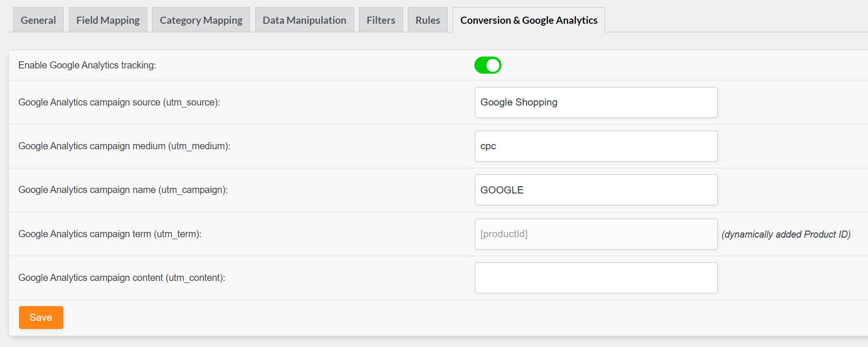The image size is (868, 347).
Task: Click the 'Enable Google Analytics tracking' label
Action: click(x=87, y=65)
